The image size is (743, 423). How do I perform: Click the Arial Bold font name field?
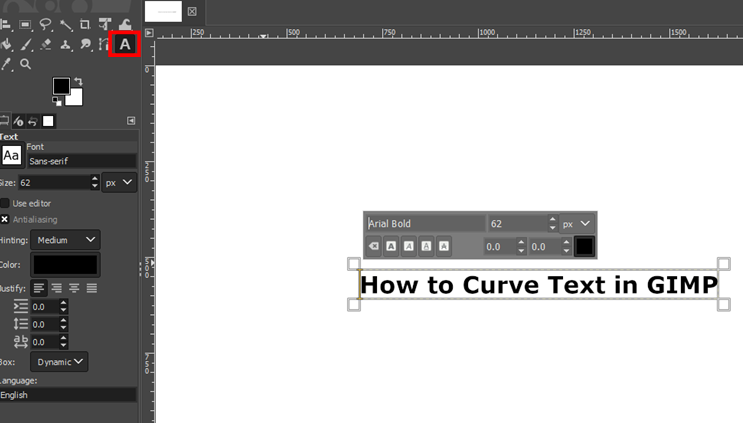tap(424, 224)
